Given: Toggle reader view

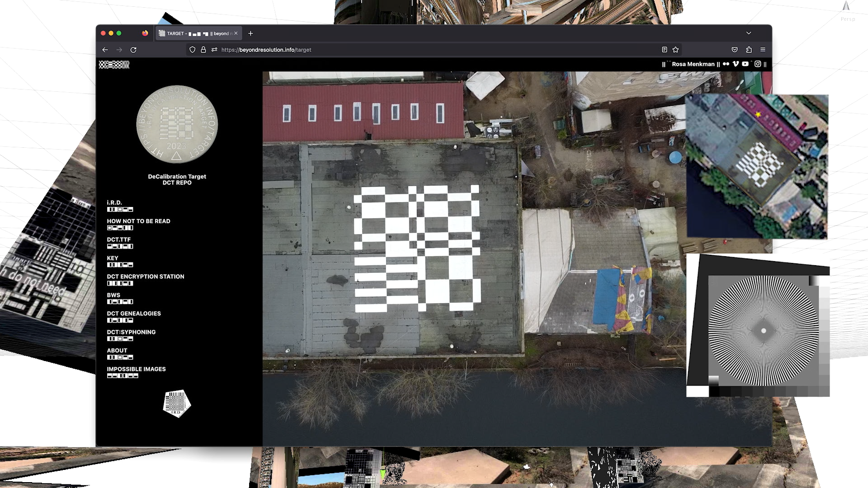Looking at the screenshot, I should tap(665, 50).
